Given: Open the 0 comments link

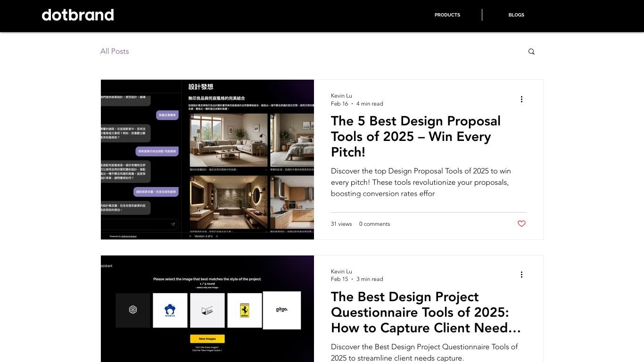Looking at the screenshot, I should (x=374, y=224).
